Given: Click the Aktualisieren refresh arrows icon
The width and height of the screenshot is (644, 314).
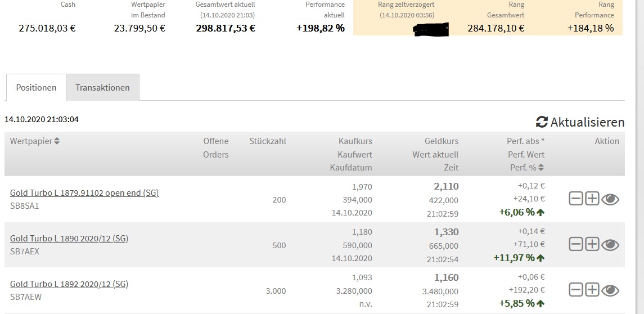Looking at the screenshot, I should 542,122.
